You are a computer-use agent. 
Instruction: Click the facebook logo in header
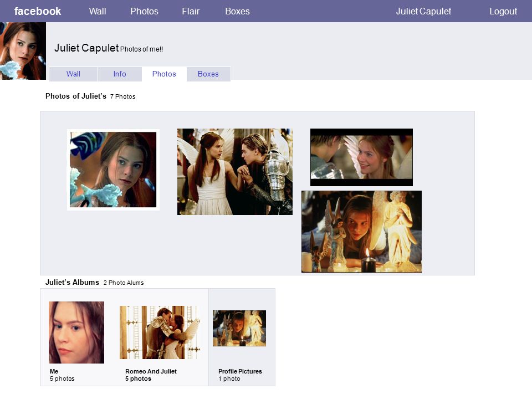coord(38,11)
